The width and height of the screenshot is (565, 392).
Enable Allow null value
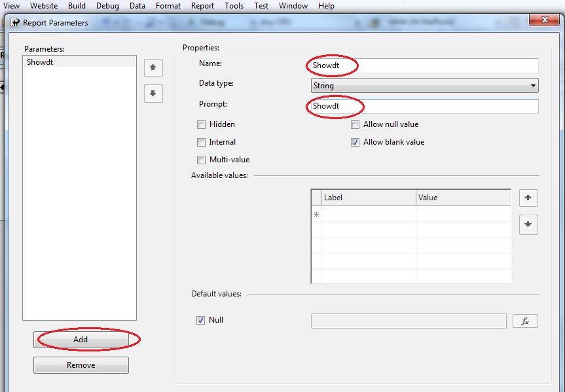click(x=354, y=124)
